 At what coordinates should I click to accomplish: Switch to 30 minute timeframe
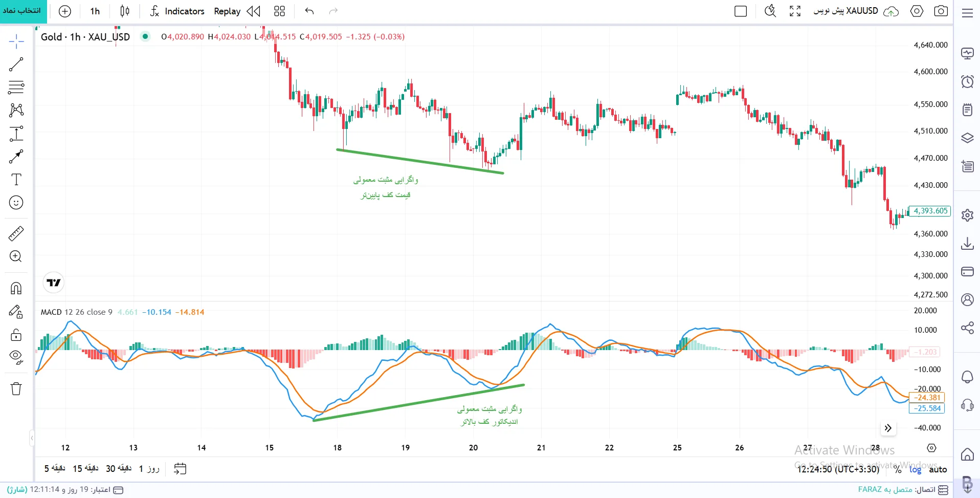point(119,469)
